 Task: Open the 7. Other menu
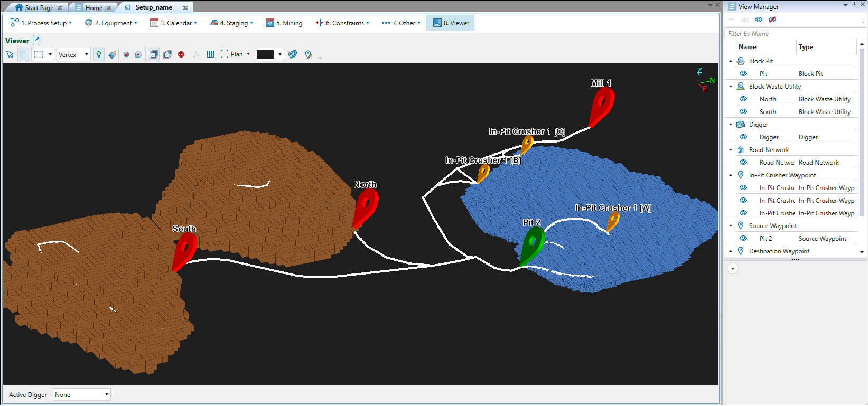click(x=401, y=23)
